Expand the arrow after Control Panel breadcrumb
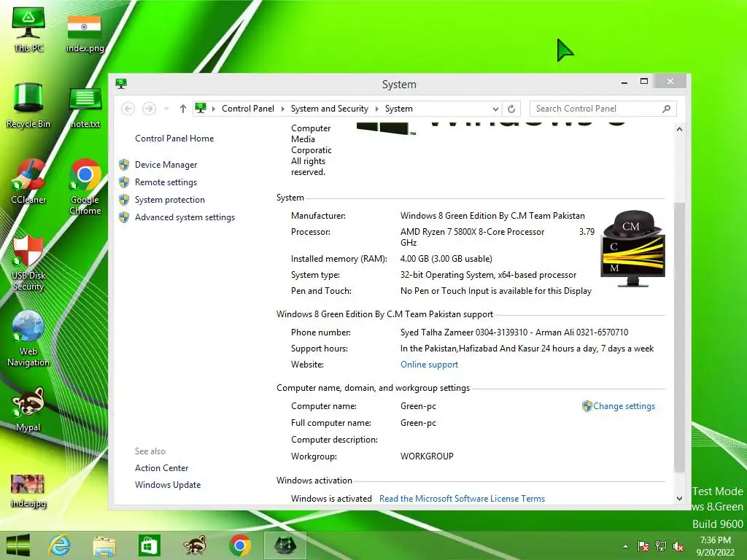This screenshot has width=747, height=560. click(282, 109)
